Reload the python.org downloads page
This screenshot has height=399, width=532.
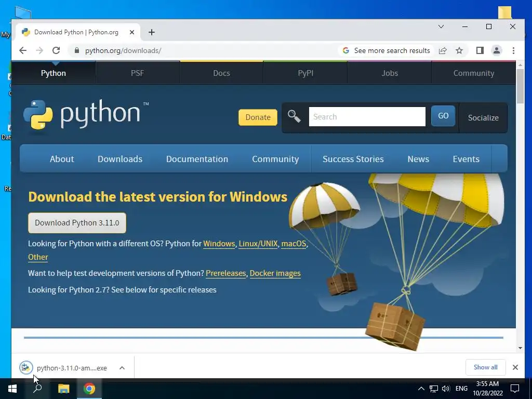click(x=56, y=50)
